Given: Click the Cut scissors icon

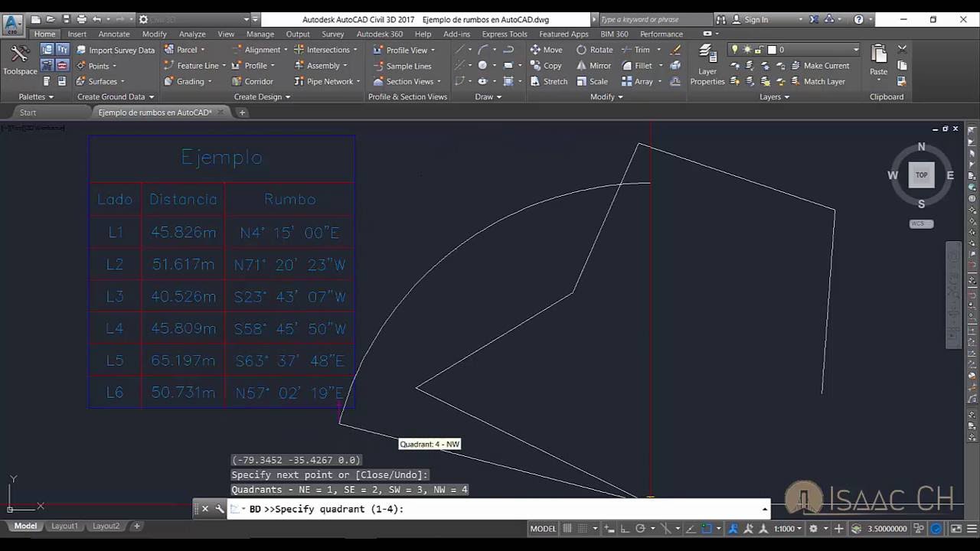Looking at the screenshot, I should click(x=902, y=50).
